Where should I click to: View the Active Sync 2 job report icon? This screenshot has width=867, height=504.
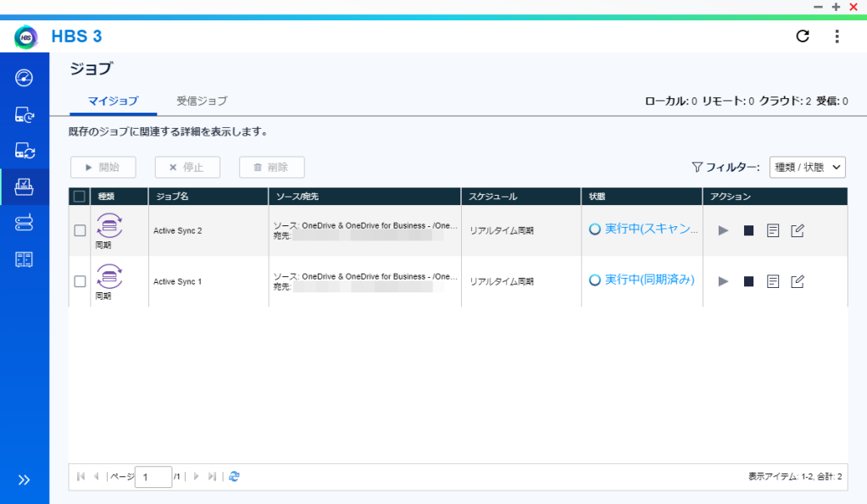coord(773,230)
